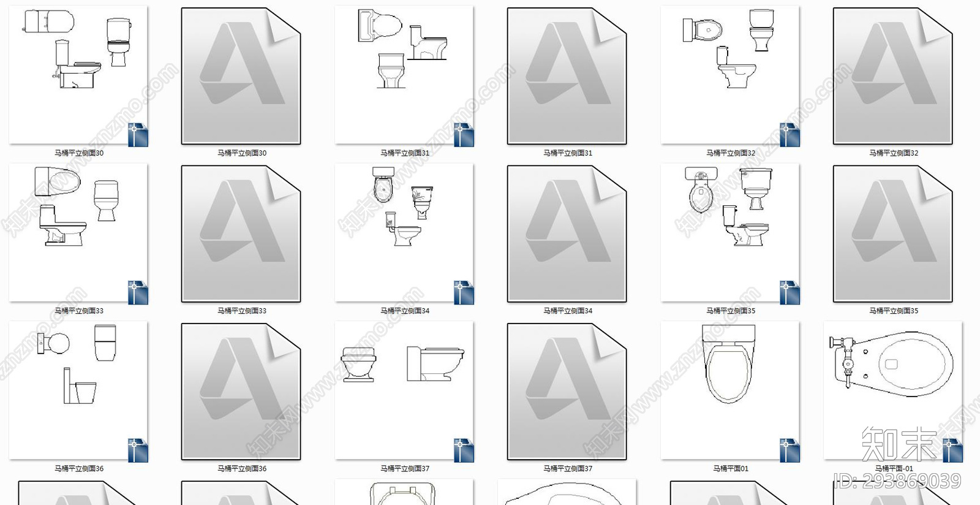This screenshot has height=505, width=980.
Task: Open the 马桶平立侧面31 toilet drawing preview thumbnail
Action: [x=404, y=75]
